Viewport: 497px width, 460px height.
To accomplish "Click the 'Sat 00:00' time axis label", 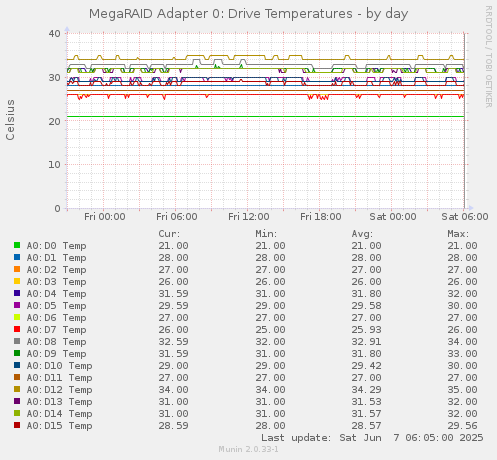I will pyautogui.click(x=393, y=217).
